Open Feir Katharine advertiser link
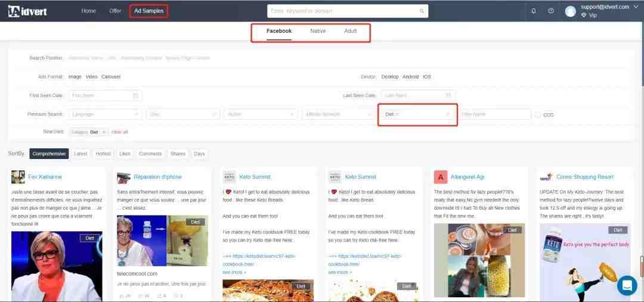Screen dimensions: 644x302 coord(45,177)
